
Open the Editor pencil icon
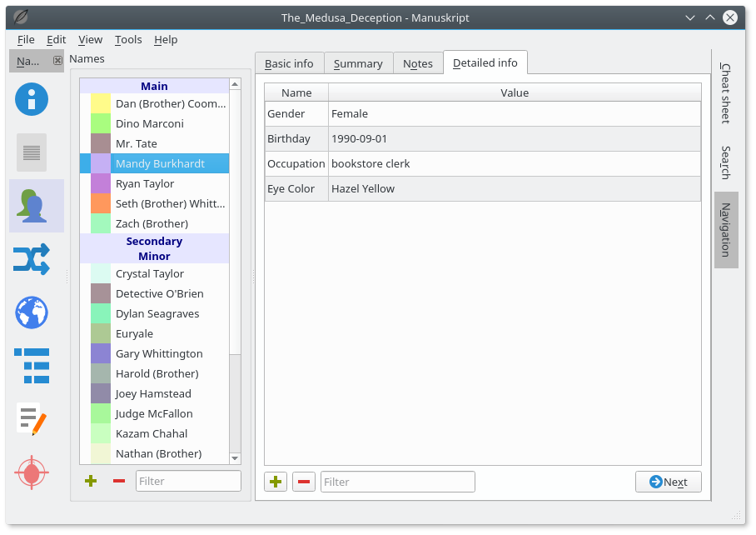(x=32, y=419)
